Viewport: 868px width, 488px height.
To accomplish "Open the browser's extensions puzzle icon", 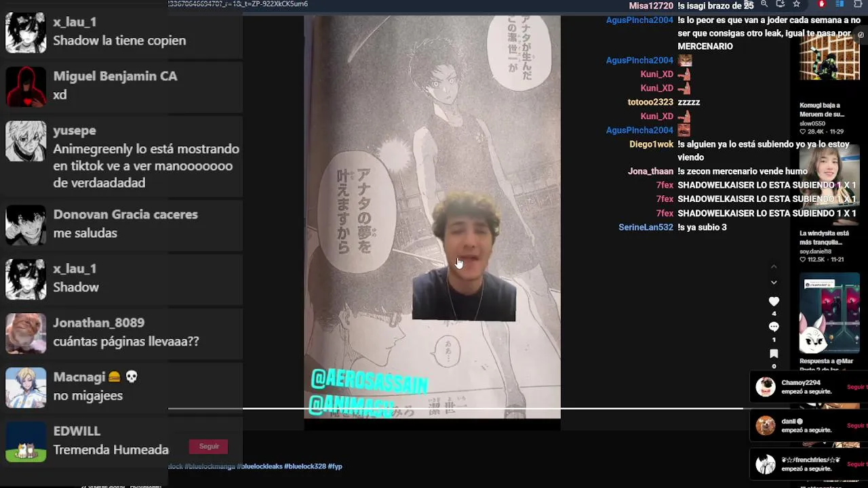I will pos(857,4).
